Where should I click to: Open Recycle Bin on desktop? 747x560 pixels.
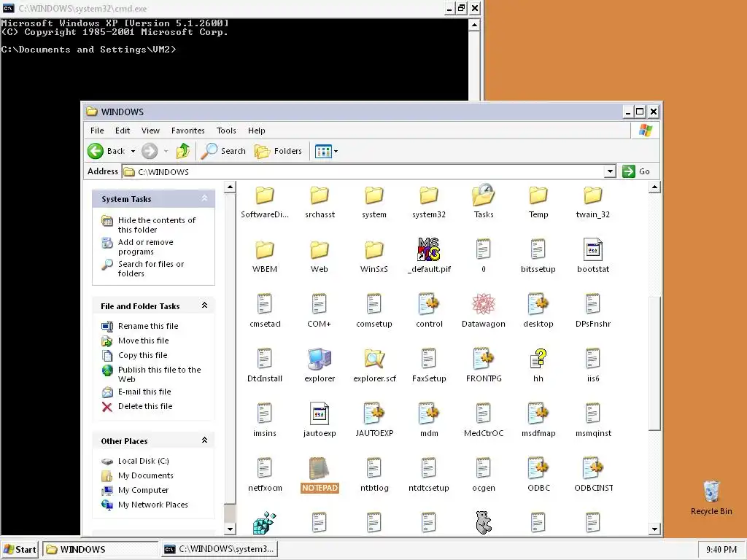tap(711, 492)
